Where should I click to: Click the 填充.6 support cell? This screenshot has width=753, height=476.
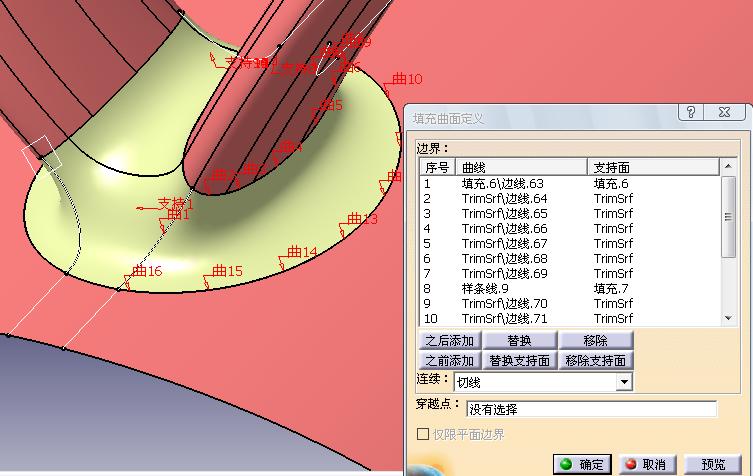click(x=611, y=183)
